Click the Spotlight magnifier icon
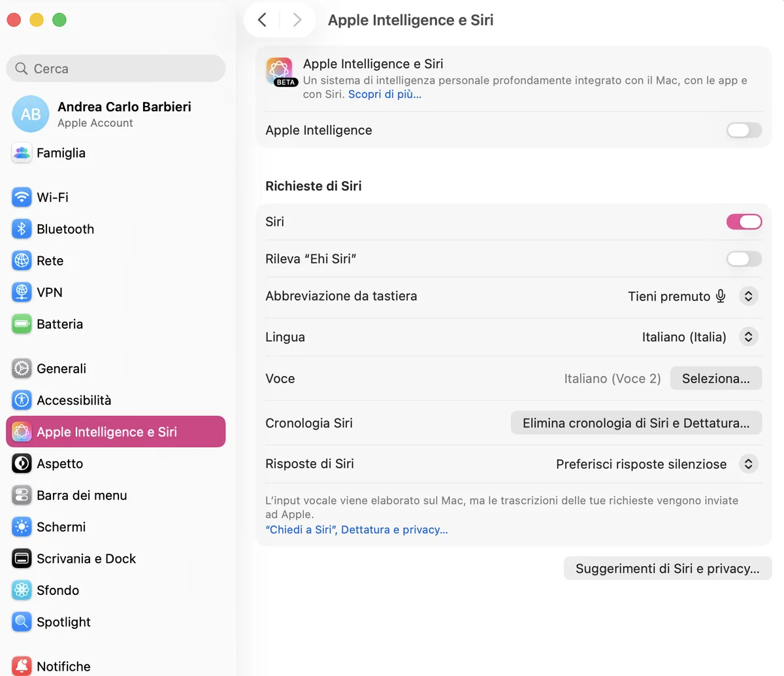 pyautogui.click(x=22, y=622)
